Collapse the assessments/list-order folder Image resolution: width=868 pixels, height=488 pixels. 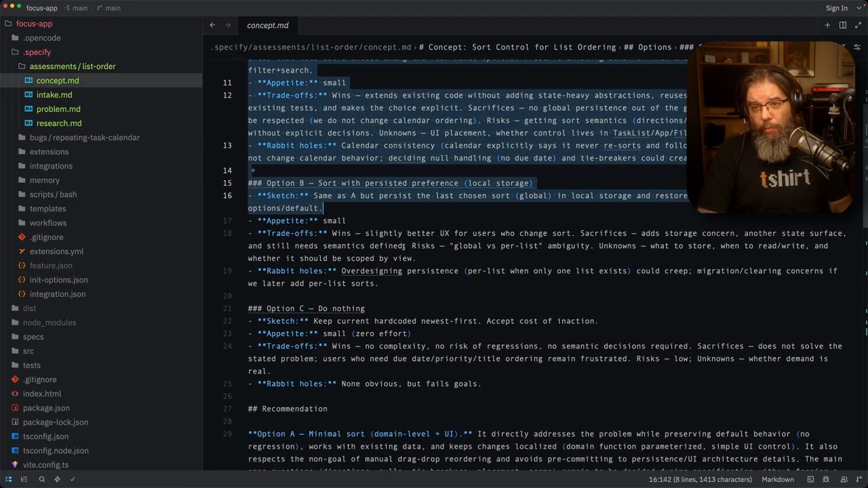click(102, 66)
